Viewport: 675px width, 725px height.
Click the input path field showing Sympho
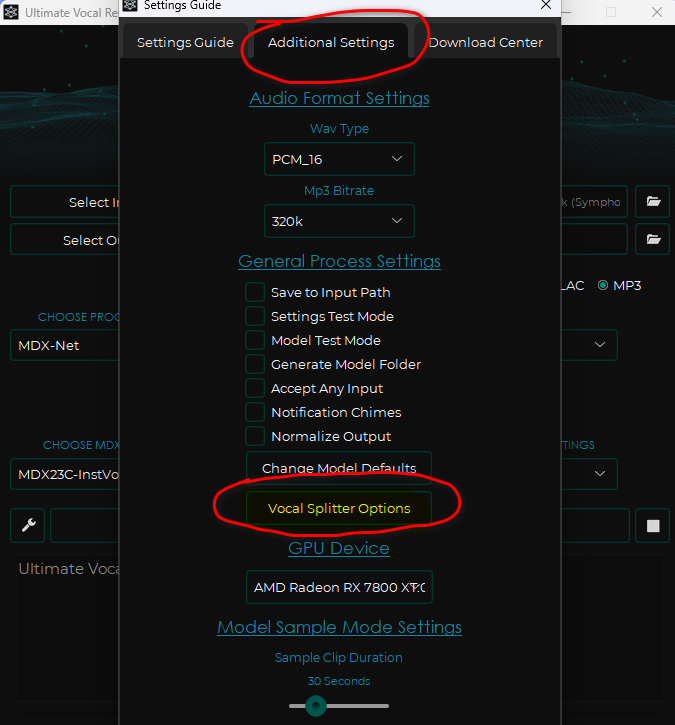pos(594,202)
